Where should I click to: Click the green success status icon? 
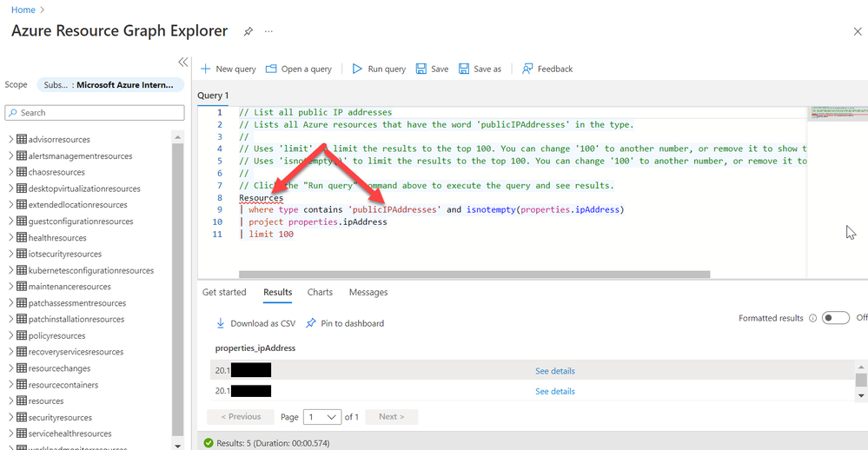[x=209, y=443]
